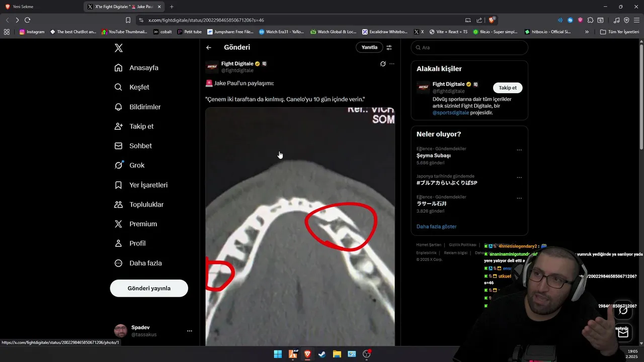Open Yer İşaretleri bookmarks
Screen dimensions: 644x362
[141, 185]
